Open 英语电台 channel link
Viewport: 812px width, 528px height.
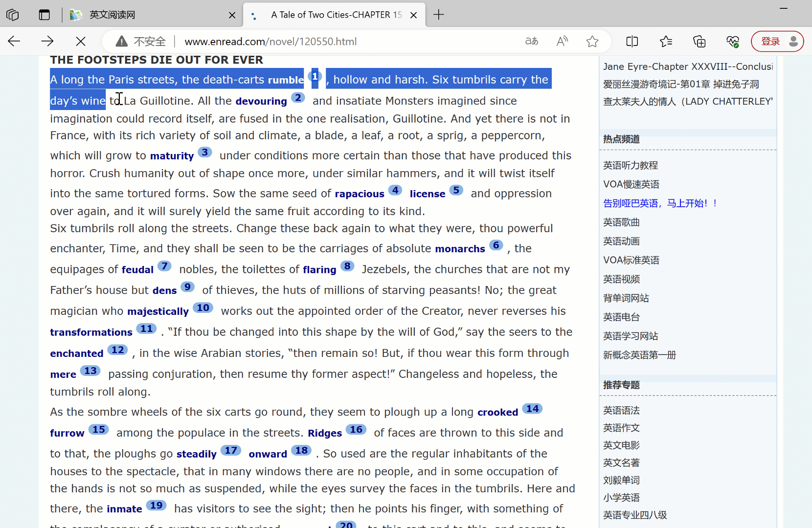point(622,317)
